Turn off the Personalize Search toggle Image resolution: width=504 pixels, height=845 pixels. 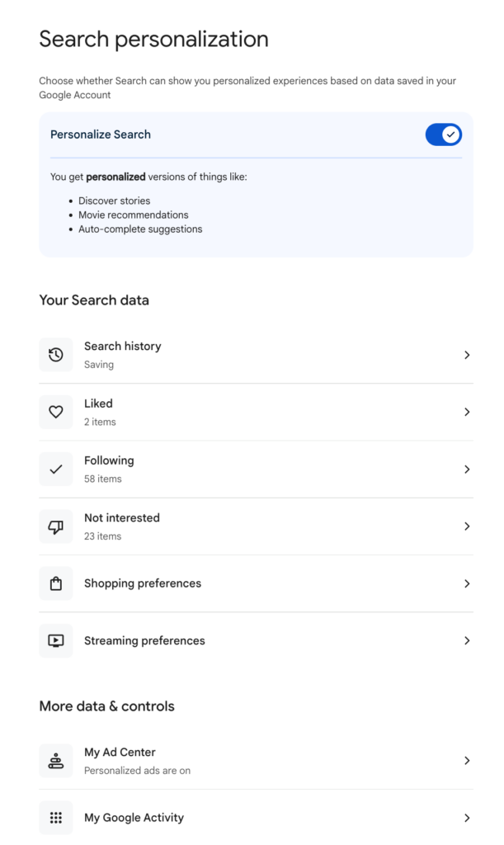[x=443, y=135]
